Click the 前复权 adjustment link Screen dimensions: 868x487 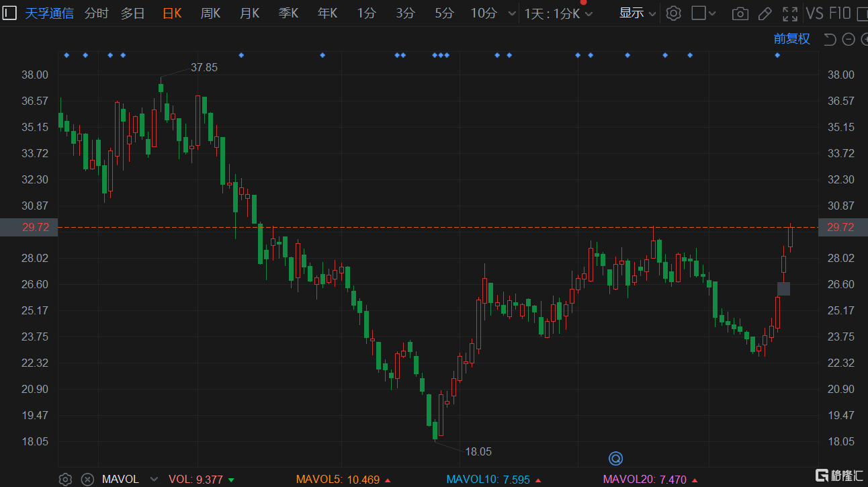(791, 39)
